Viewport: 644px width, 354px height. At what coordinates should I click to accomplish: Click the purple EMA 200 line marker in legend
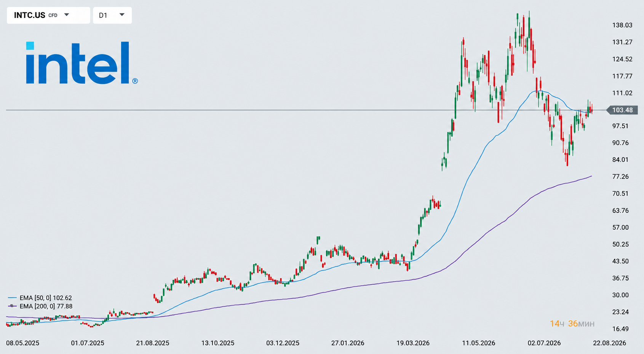[x=12, y=306]
